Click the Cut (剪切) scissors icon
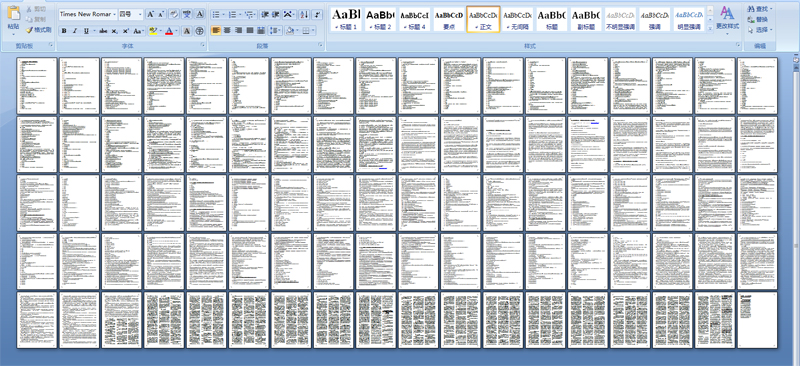 pyautogui.click(x=29, y=9)
